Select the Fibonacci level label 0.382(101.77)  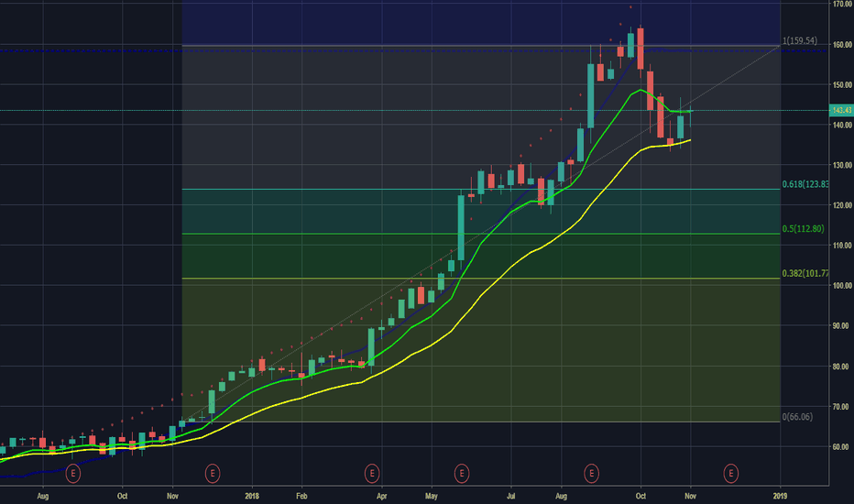tap(805, 273)
